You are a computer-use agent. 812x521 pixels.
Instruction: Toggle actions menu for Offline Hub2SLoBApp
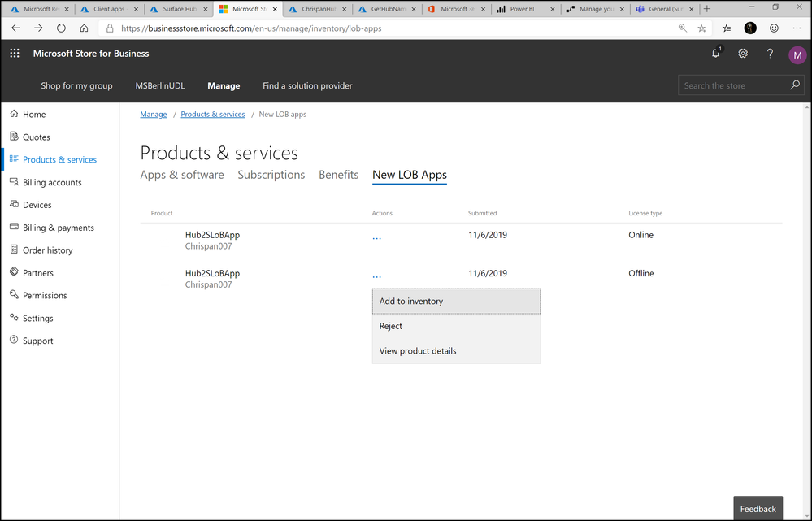pos(376,276)
